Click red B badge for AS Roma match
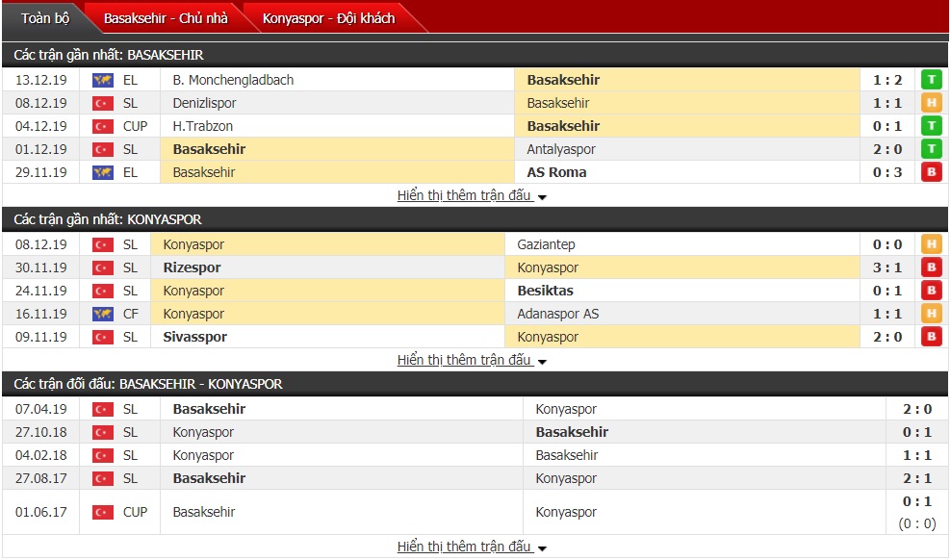The width and height of the screenshot is (951, 560). pyautogui.click(x=932, y=172)
